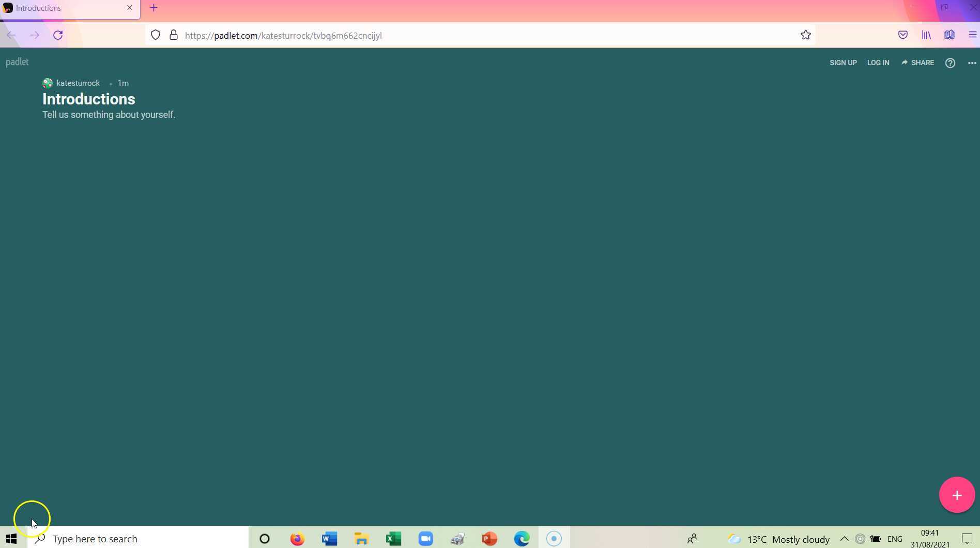
Task: Open a new browser tab
Action: [x=153, y=8]
